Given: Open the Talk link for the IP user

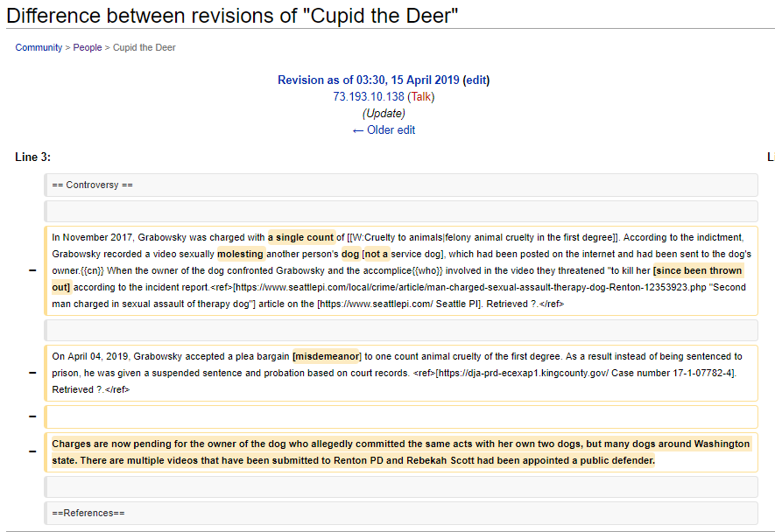Looking at the screenshot, I should click(x=421, y=97).
